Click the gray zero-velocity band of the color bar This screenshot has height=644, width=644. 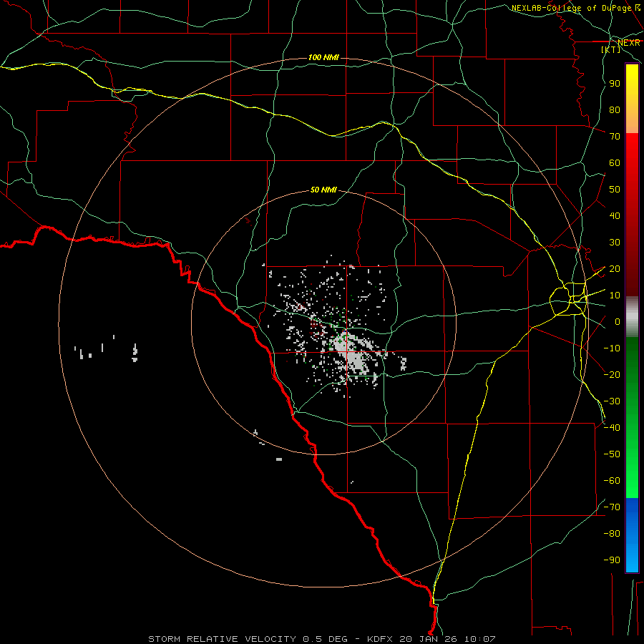tap(632, 317)
